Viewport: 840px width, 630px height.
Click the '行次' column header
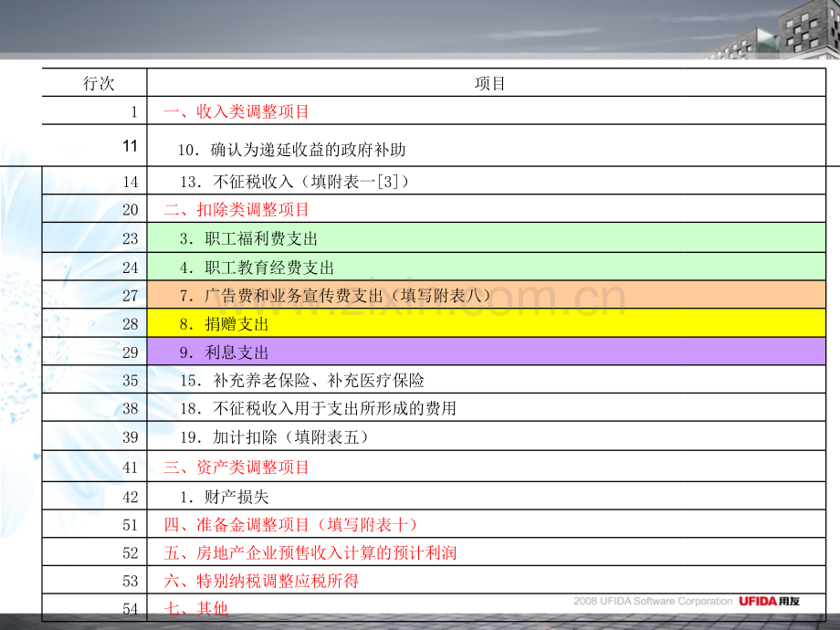(x=94, y=83)
